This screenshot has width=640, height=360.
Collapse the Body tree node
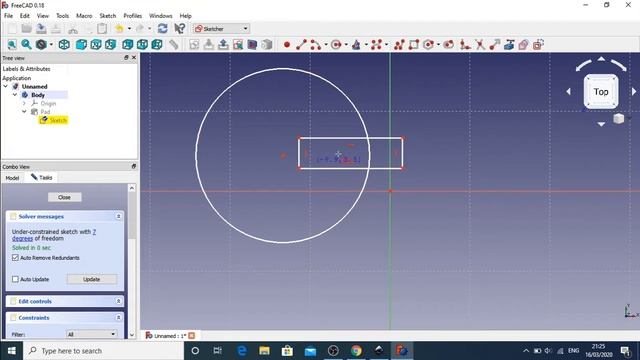click(x=15, y=95)
